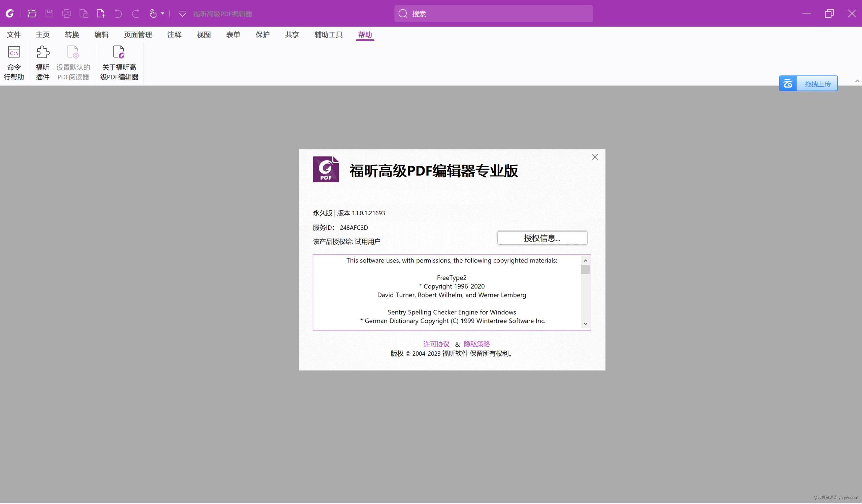Minimize the application window
This screenshot has height=504, width=862.
tap(806, 13)
